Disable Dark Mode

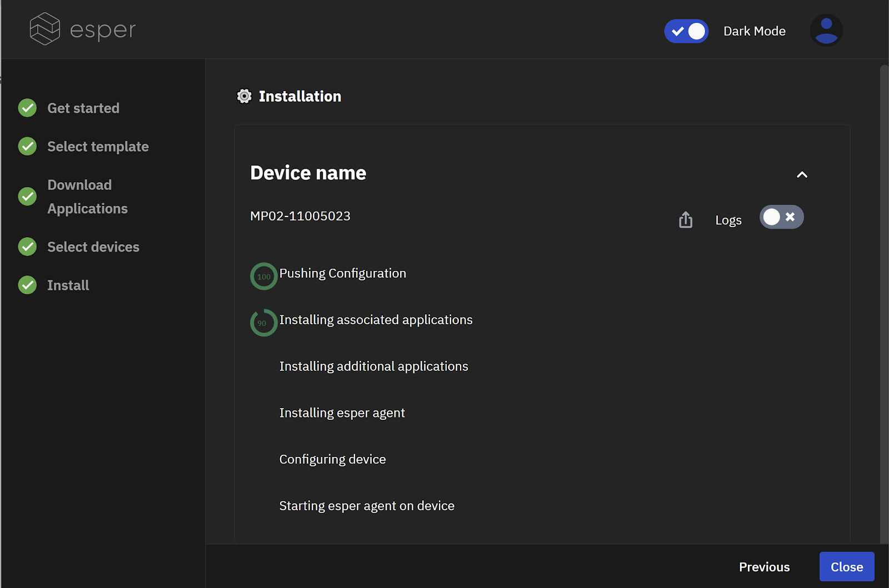coord(686,31)
